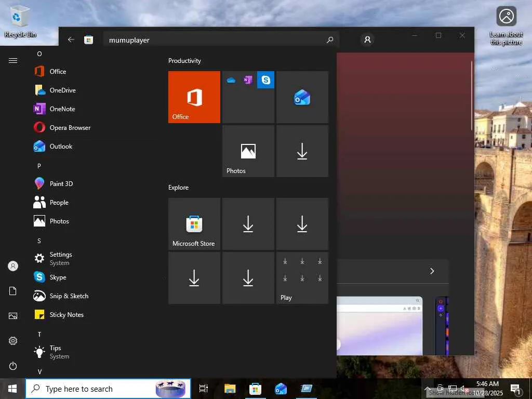Click the OneDrive mini tile
This screenshot has height=399, width=532.
(x=231, y=79)
